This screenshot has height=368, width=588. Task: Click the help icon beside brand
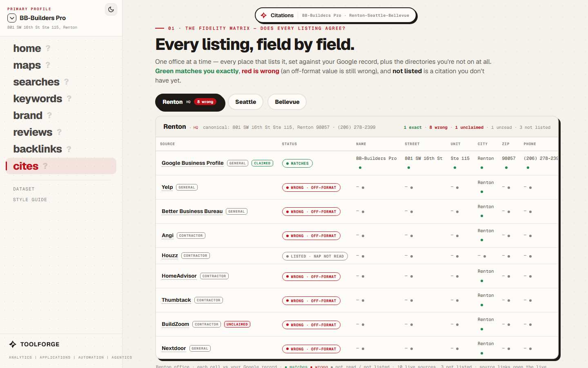(x=49, y=115)
